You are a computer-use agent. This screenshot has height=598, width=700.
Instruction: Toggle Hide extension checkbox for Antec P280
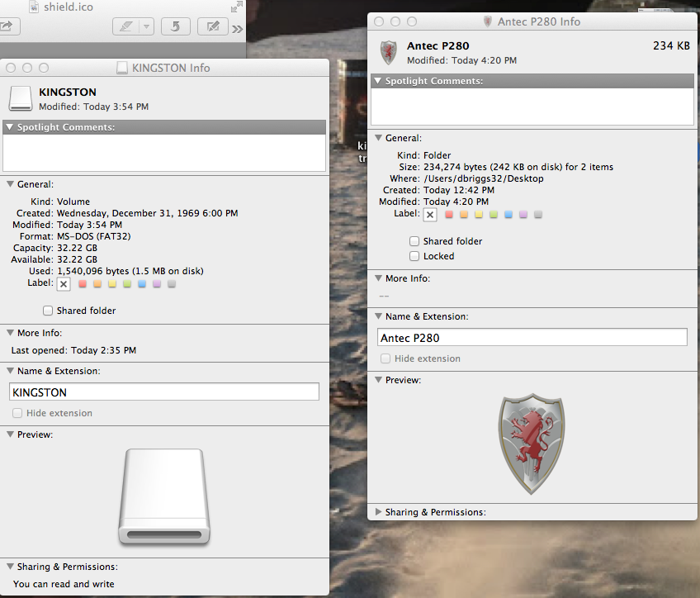(x=385, y=358)
